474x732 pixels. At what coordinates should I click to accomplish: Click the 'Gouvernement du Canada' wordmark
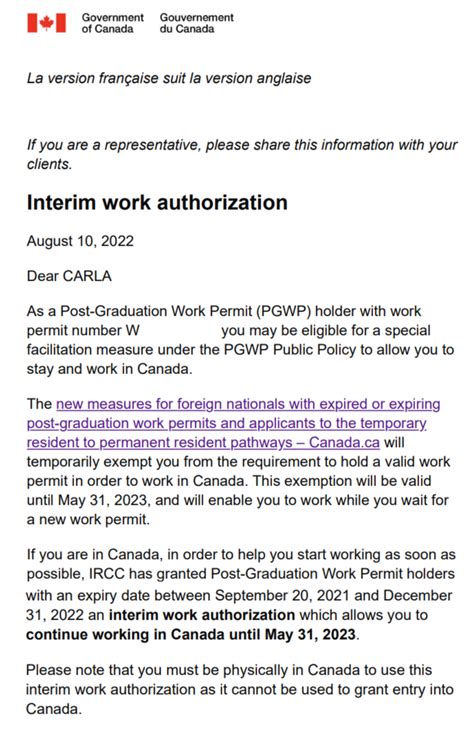pos(196,23)
